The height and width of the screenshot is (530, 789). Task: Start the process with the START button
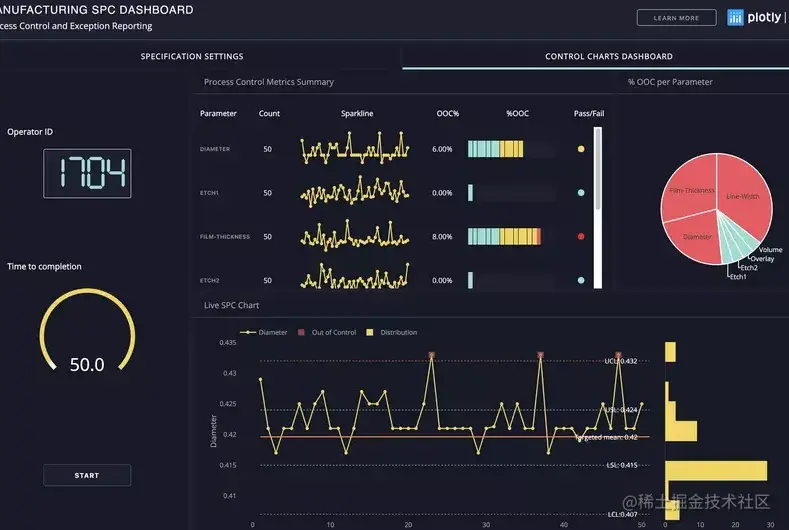(87, 475)
